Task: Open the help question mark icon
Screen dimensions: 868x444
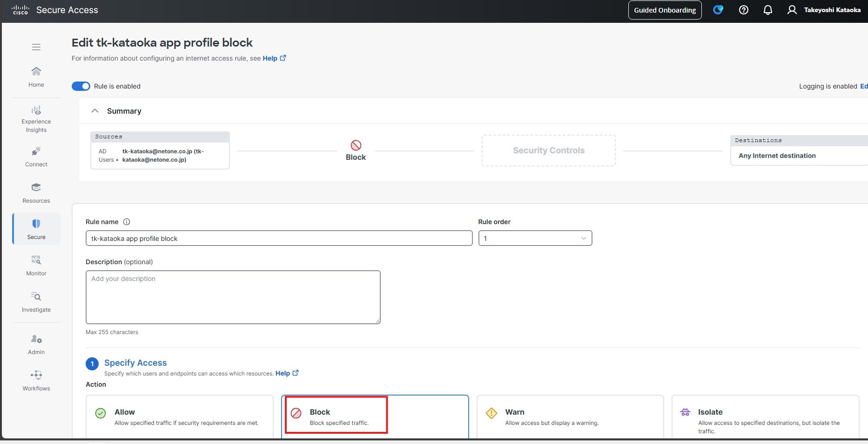Action: tap(743, 10)
